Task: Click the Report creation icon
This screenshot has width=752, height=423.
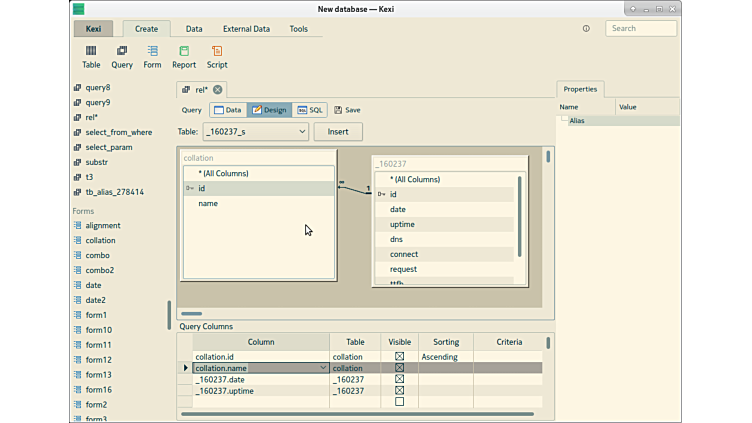Action: tap(184, 56)
